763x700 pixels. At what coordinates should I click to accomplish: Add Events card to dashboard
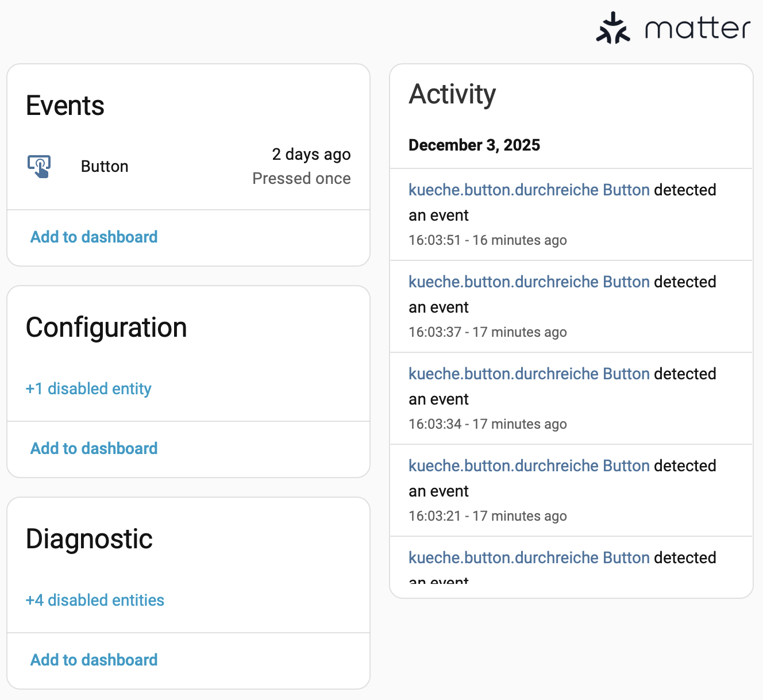tap(94, 237)
